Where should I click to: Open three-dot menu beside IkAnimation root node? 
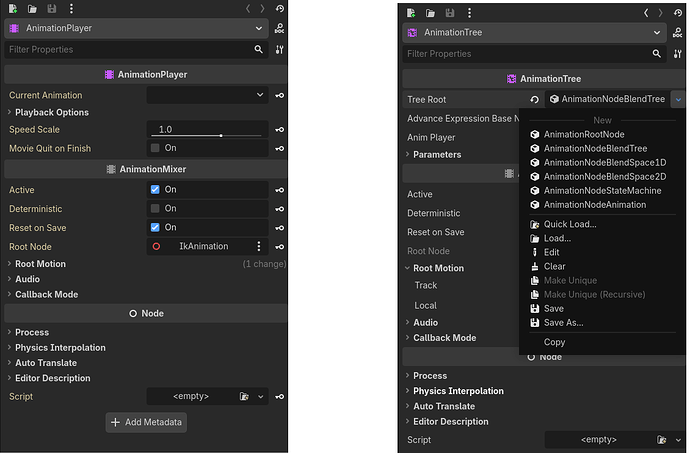(x=259, y=246)
